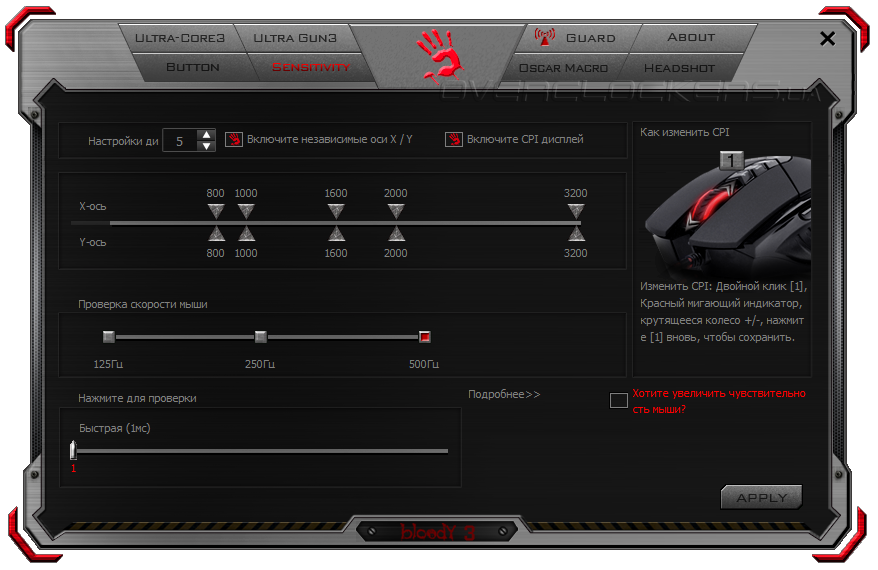Viewport: 878px width, 570px height.
Task: Click the CPI settings number field showing 5
Action: pyautogui.click(x=180, y=141)
